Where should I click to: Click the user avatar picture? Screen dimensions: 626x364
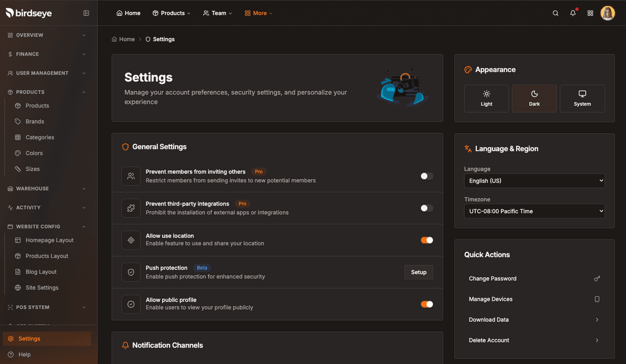click(x=608, y=13)
